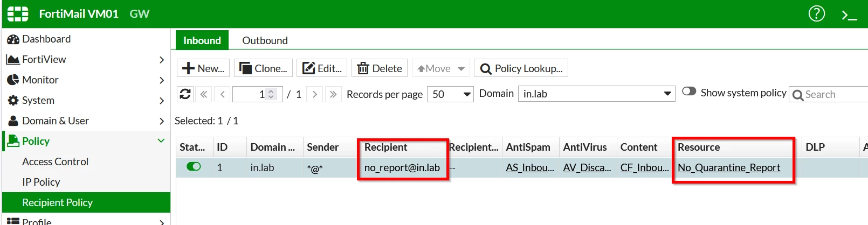This screenshot has width=868, height=225.
Task: Expand the FortiView submenu chevron
Action: pyautogui.click(x=161, y=60)
